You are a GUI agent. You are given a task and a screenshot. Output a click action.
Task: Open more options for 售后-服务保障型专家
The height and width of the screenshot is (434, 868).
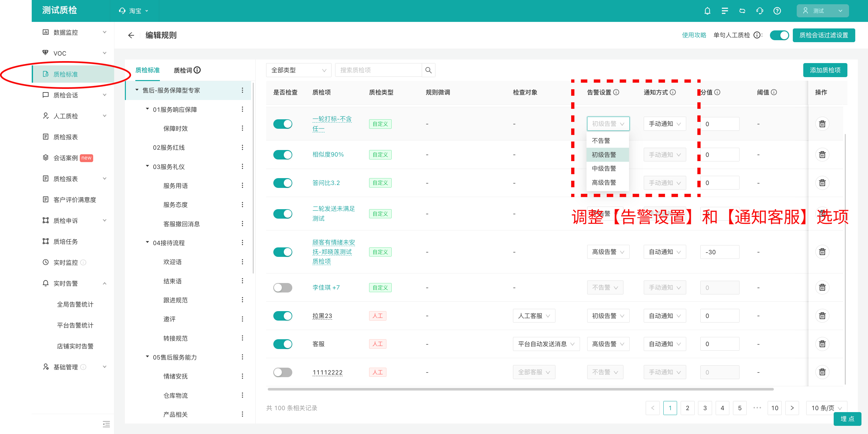[242, 90]
